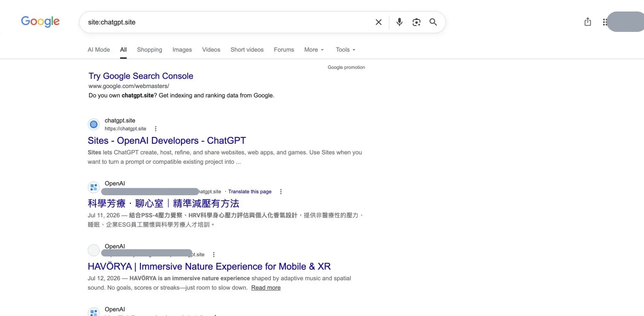644x316 pixels.
Task: Open search by image camera icon
Action: pos(416,22)
